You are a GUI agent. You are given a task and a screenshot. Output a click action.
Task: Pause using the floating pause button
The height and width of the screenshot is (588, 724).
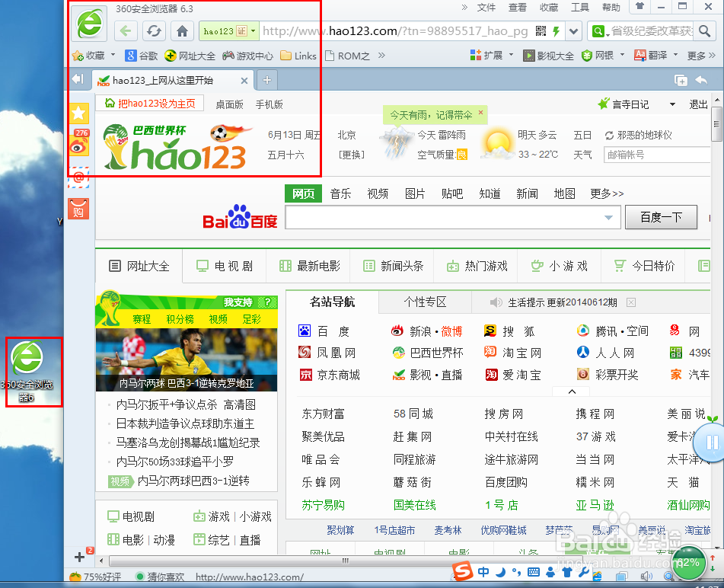pos(712,443)
